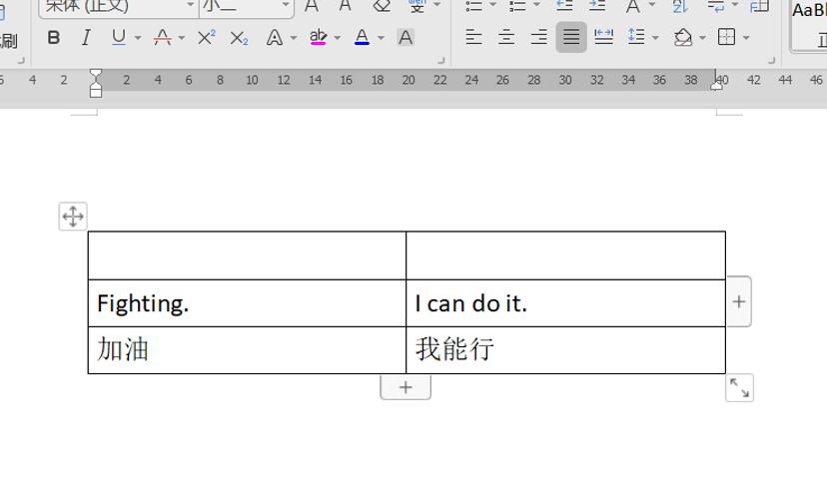Image resolution: width=827 pixels, height=504 pixels.
Task: Add a column with right plus button
Action: coord(739,301)
